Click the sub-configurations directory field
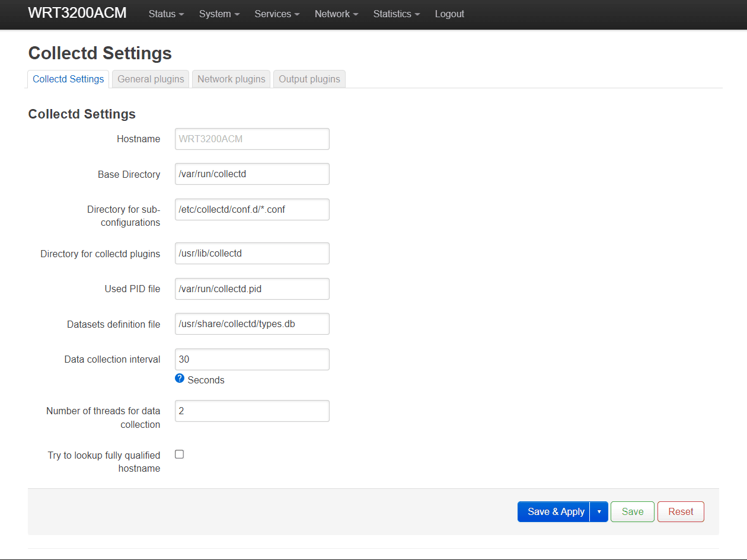This screenshot has height=560, width=747. tap(252, 209)
